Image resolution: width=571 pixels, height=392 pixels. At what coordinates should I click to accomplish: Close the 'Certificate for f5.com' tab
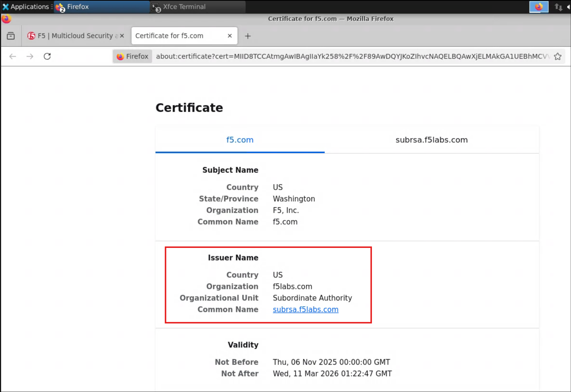(230, 36)
